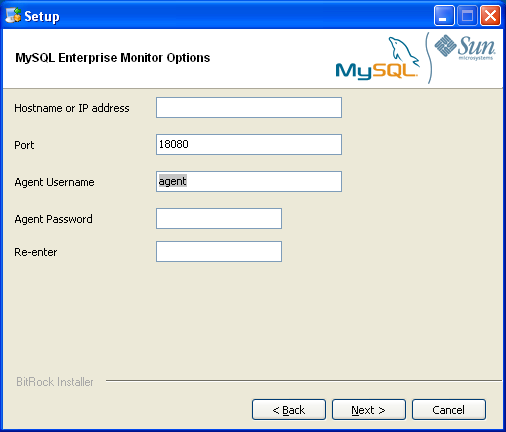Go to the previous step with Back
Image resolution: width=506 pixels, height=432 pixels.
click(289, 410)
